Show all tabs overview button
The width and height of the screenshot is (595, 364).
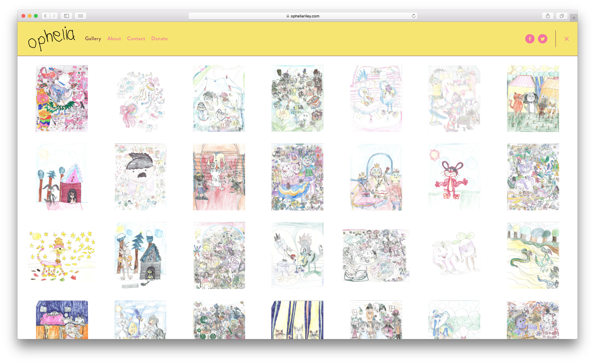pos(562,16)
